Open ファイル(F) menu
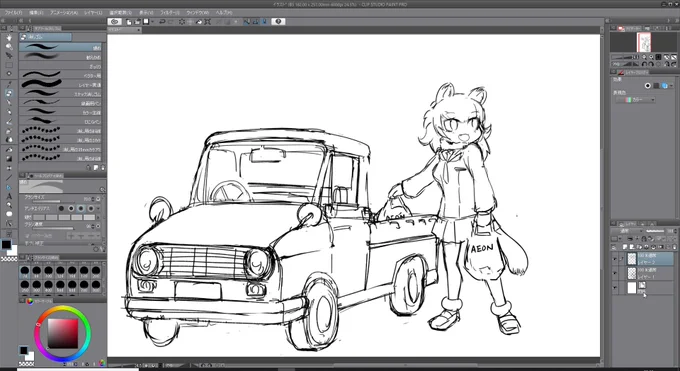 point(14,13)
